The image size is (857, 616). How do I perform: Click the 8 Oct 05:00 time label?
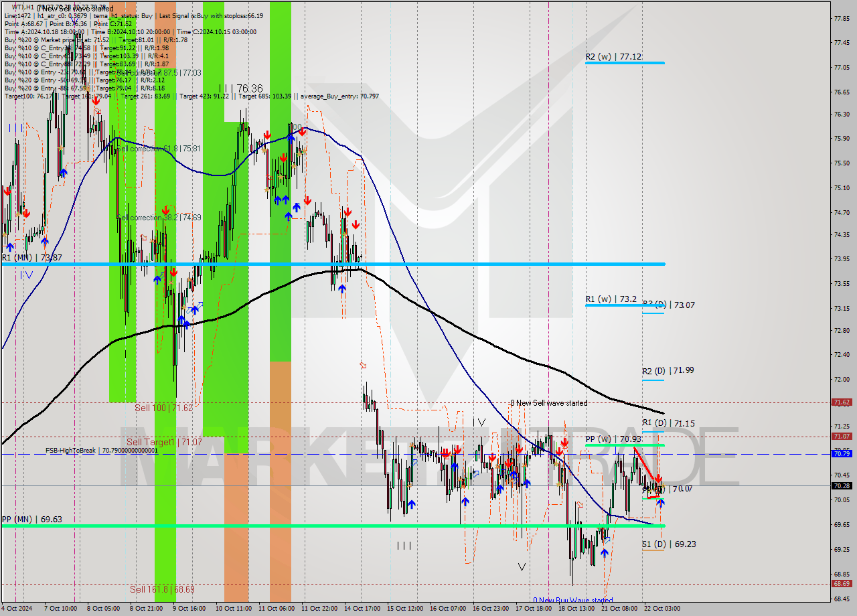tap(104, 609)
